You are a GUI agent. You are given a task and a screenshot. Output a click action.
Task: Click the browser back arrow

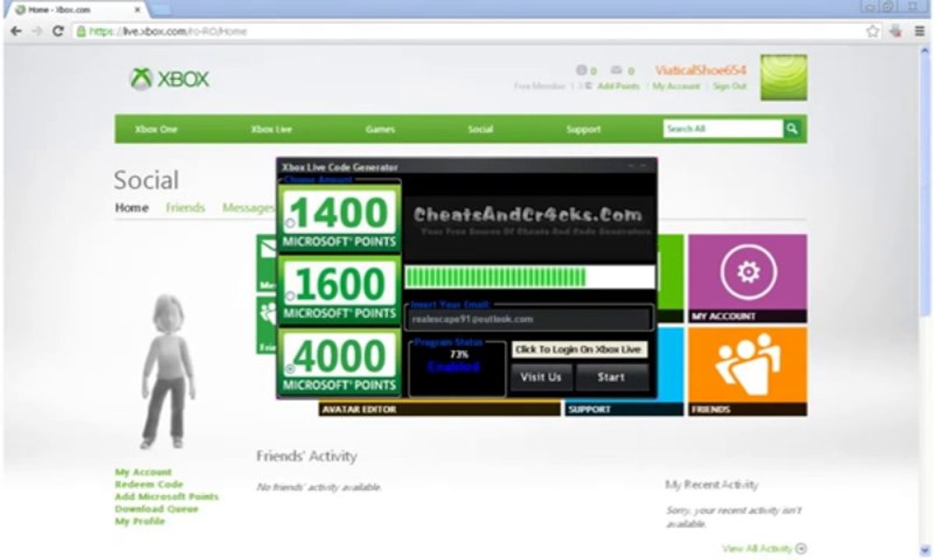coord(16,31)
